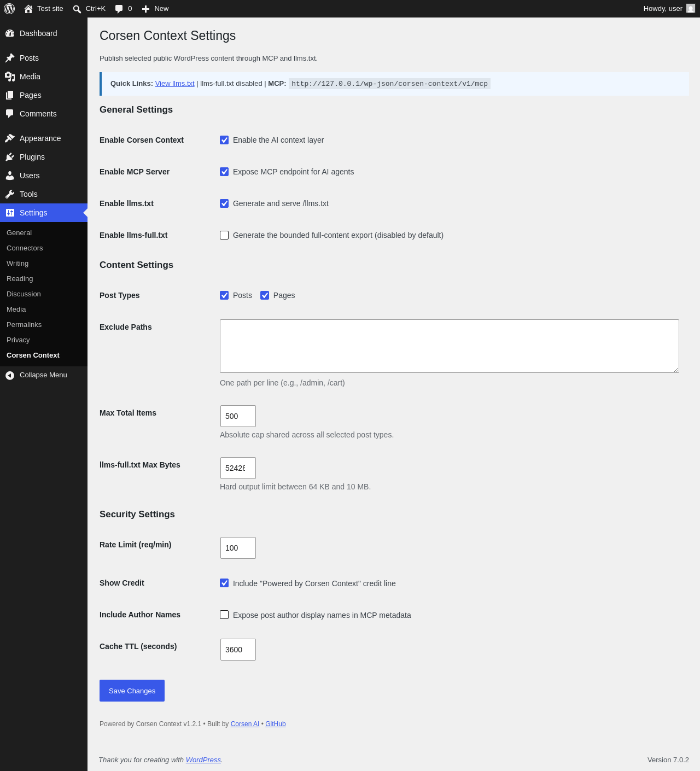Go to Appearance in the sidebar
The width and height of the screenshot is (700, 771).
coord(44,138)
